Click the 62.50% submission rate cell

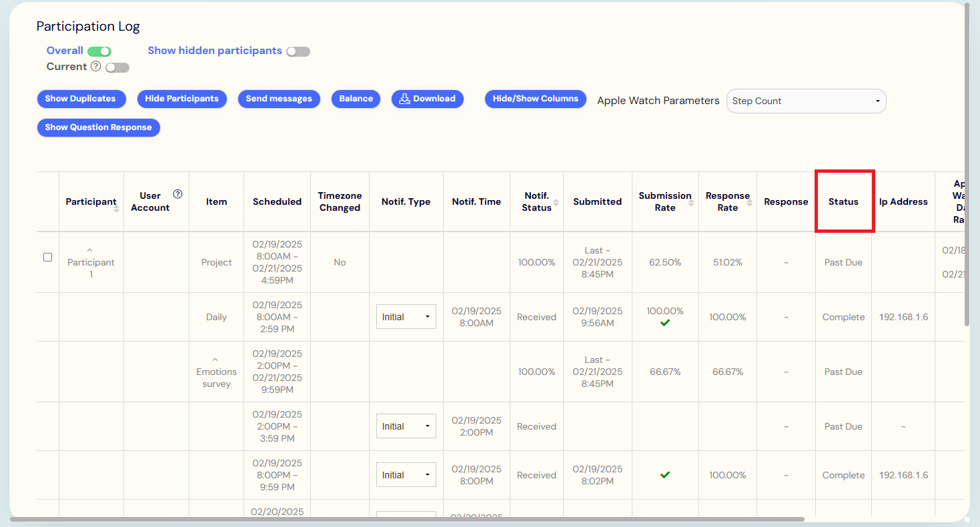click(x=665, y=262)
